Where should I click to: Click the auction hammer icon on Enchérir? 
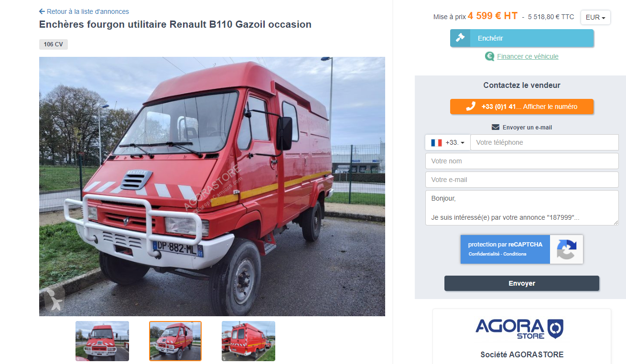(460, 38)
